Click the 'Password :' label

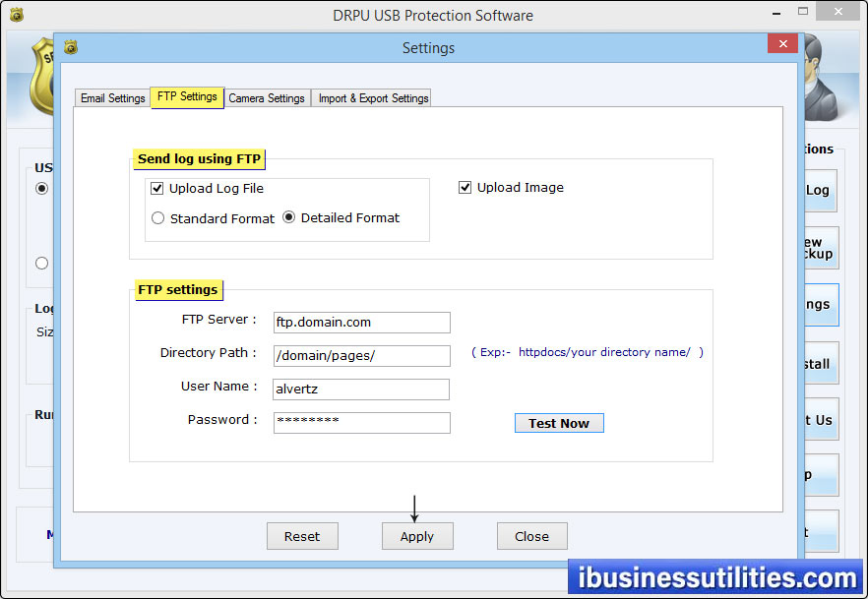tap(222, 420)
